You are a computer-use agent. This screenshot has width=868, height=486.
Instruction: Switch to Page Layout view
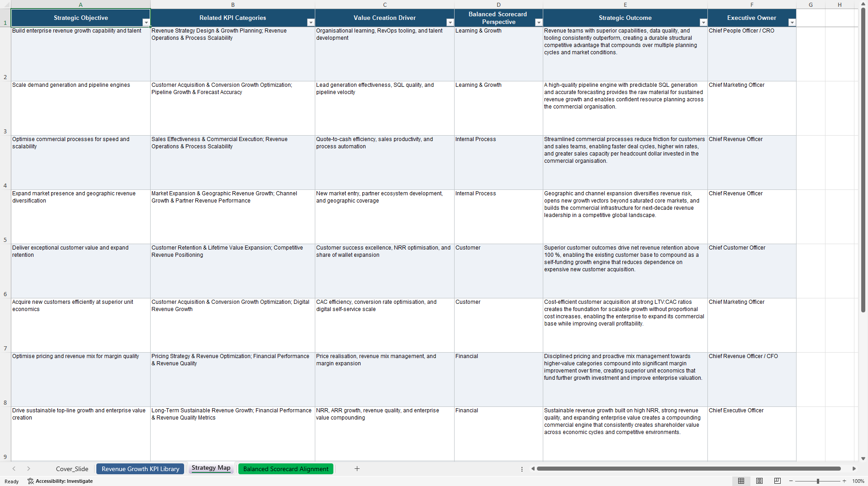759,481
